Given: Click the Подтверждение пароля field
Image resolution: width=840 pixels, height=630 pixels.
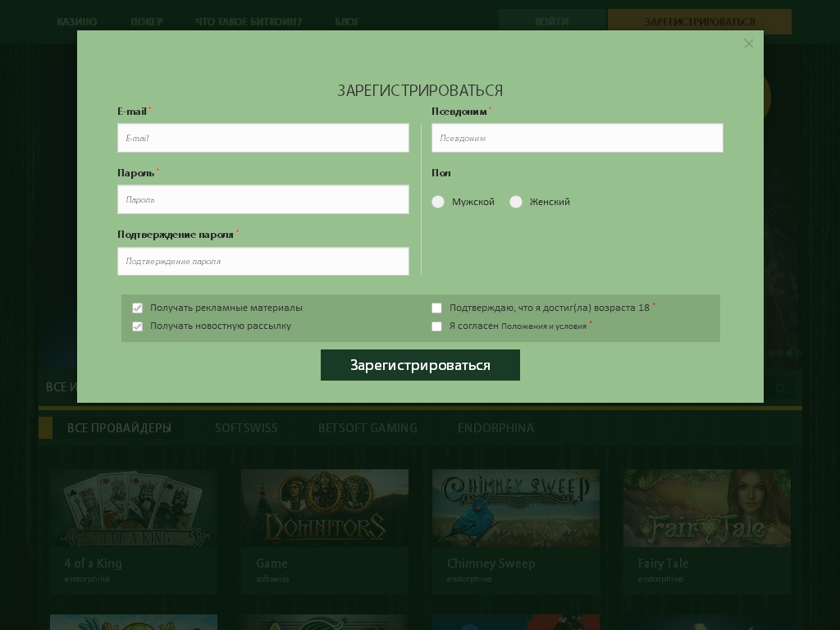Looking at the screenshot, I should (x=262, y=261).
